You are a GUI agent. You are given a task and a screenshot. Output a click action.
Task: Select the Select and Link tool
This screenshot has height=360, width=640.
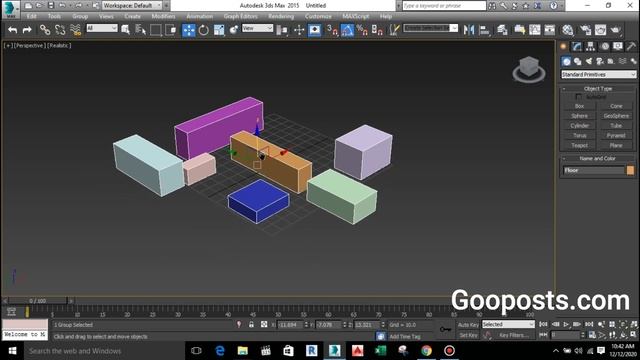point(45,30)
